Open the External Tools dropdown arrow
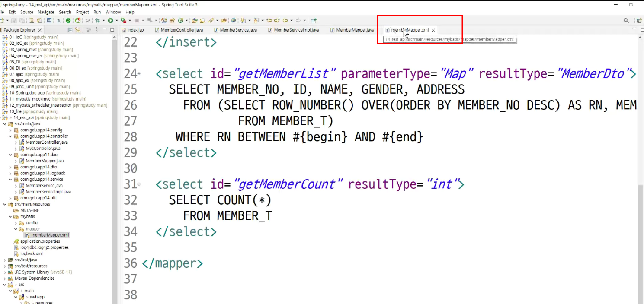The height and width of the screenshot is (304, 644). pos(130,20)
